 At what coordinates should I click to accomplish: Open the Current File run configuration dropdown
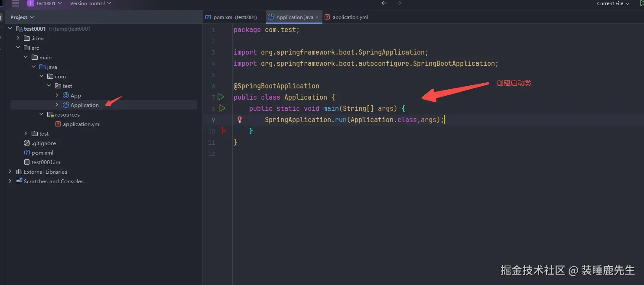point(613,3)
